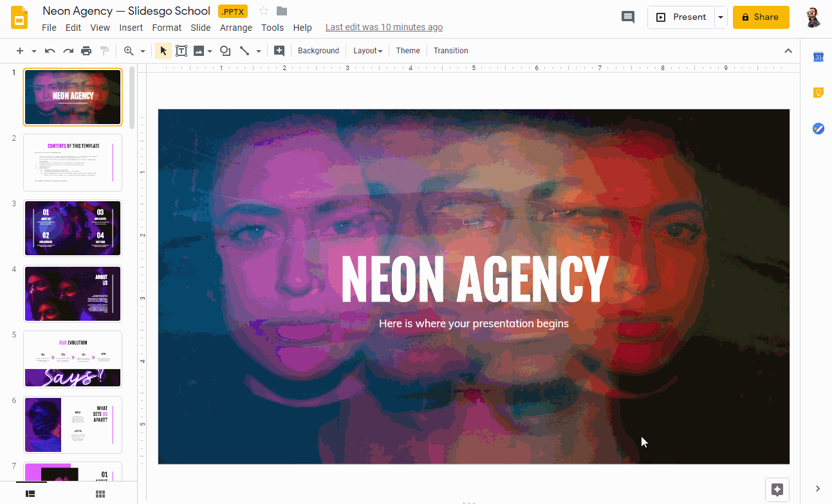Image resolution: width=832 pixels, height=504 pixels.
Task: Open the Tasks side panel icon
Action: (x=818, y=129)
